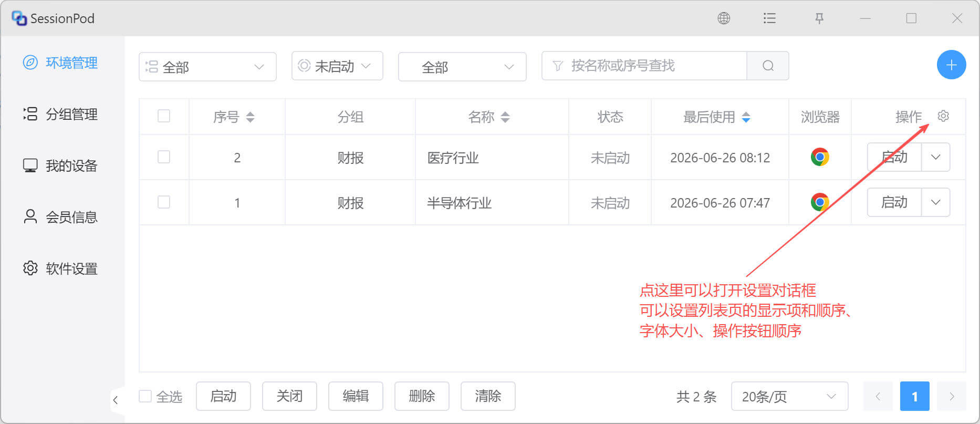Sort by 名称 using its sort arrows
The width and height of the screenshot is (980, 424).
pos(505,117)
